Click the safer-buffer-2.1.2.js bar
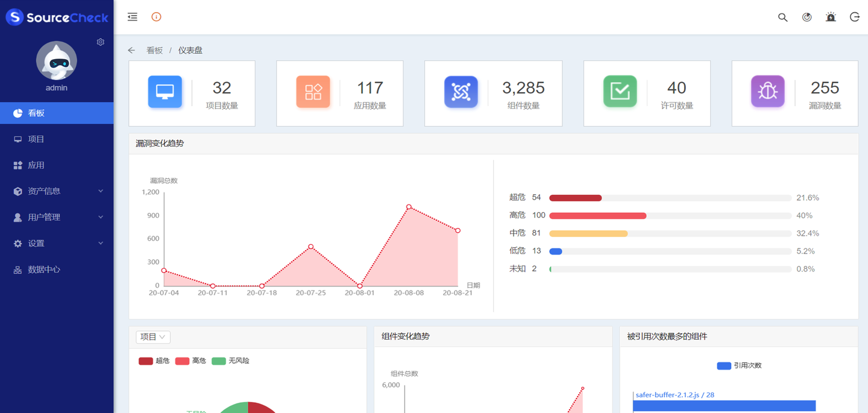The image size is (868, 413). [x=723, y=406]
